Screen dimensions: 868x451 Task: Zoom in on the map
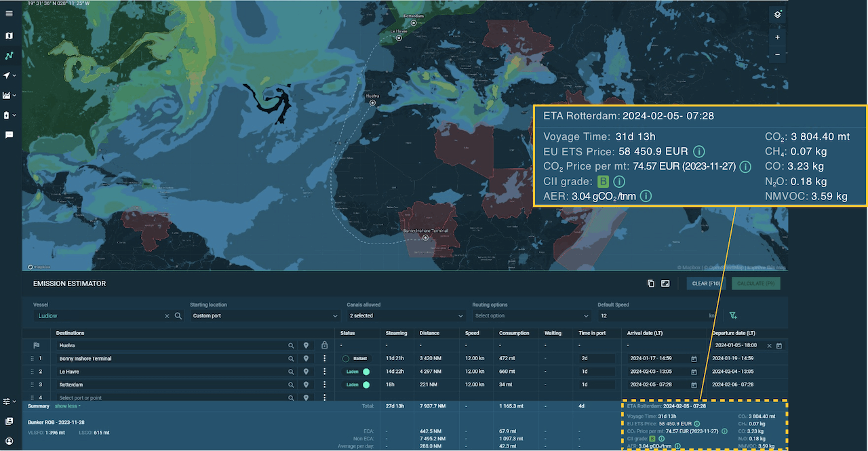[777, 37]
